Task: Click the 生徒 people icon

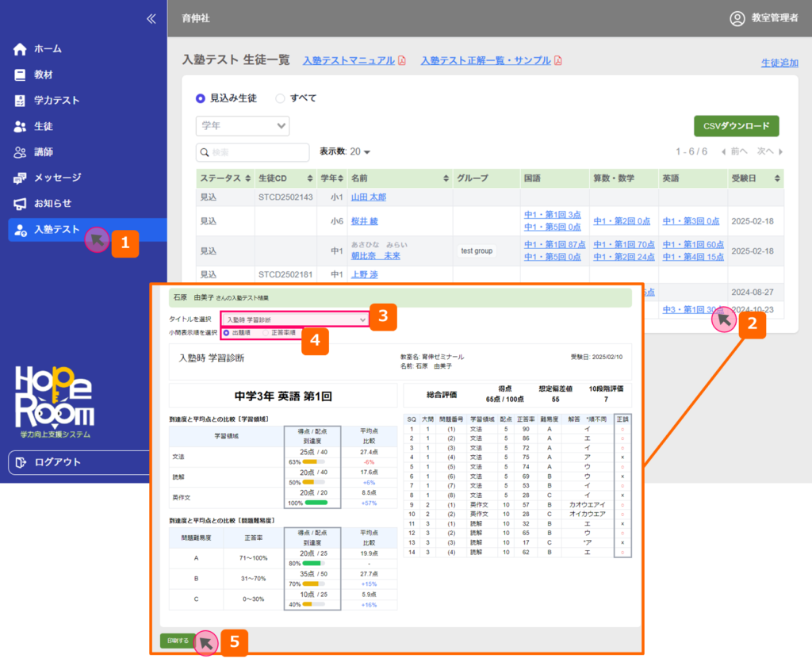Action: pyautogui.click(x=21, y=126)
